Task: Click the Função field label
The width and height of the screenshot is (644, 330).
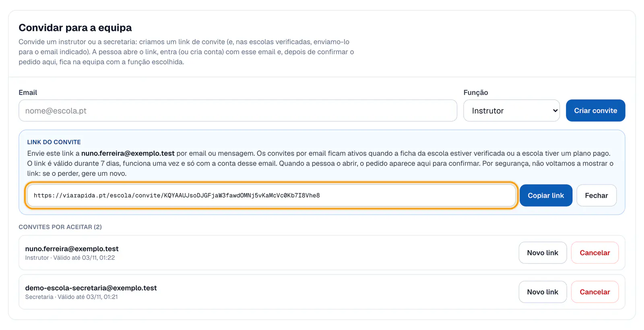Action: (476, 92)
